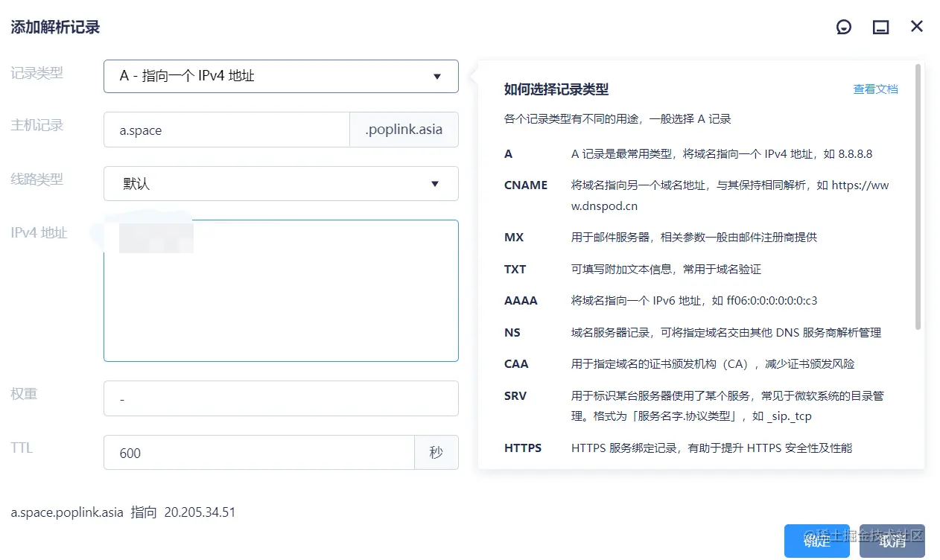Click the TTL field showing 600
The height and width of the screenshot is (560, 940).
pyautogui.click(x=258, y=453)
